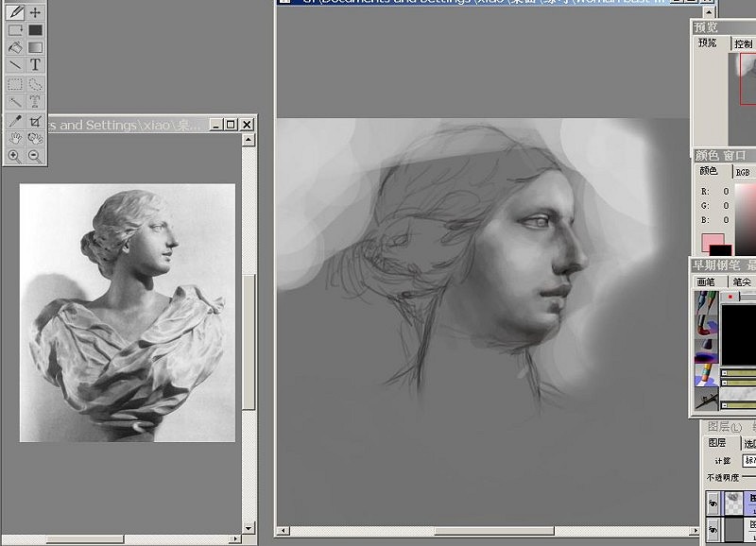Click the reference window scroll down arrow

(249, 528)
